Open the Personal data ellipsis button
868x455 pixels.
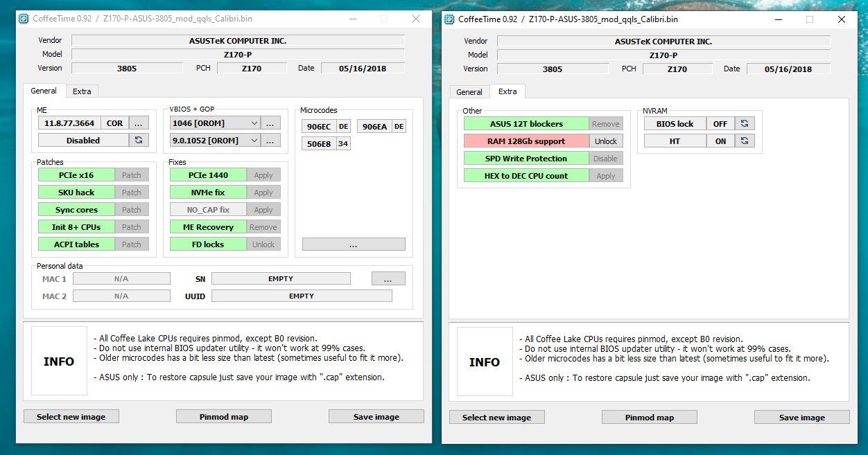click(388, 278)
